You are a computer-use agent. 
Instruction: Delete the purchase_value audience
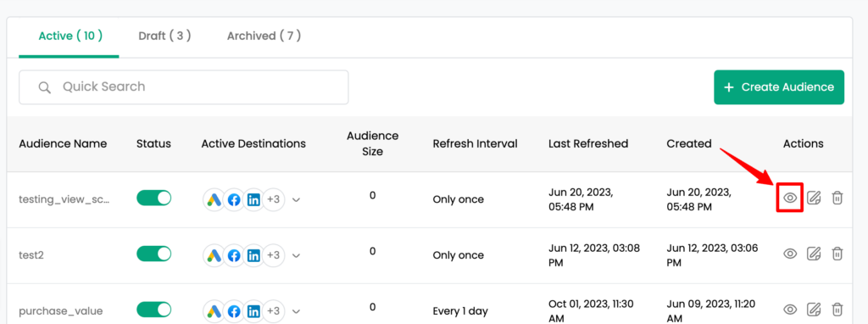click(837, 309)
